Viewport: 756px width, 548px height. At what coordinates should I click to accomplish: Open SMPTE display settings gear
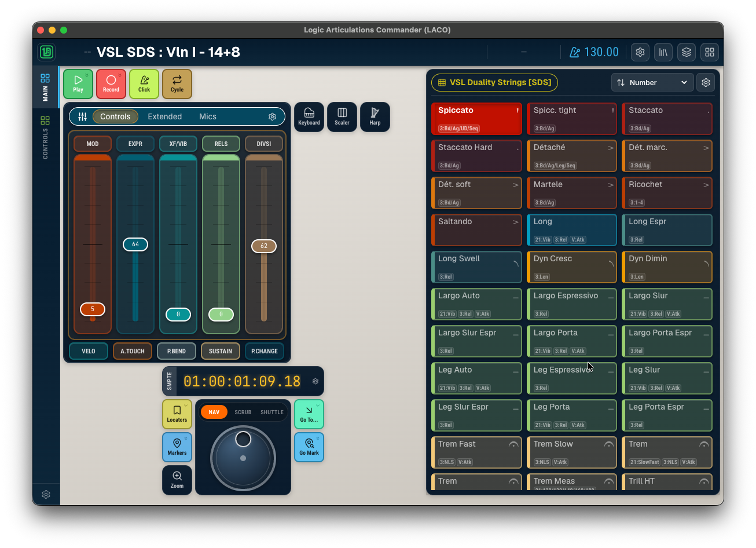pos(315,381)
